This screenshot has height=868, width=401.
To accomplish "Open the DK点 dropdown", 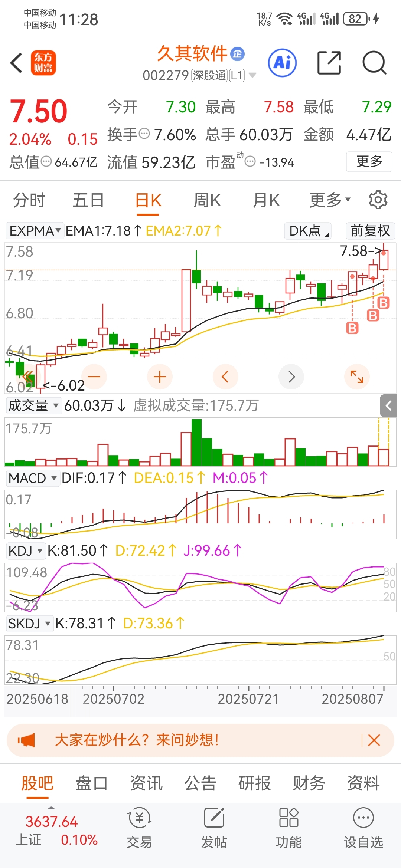I will point(308,231).
